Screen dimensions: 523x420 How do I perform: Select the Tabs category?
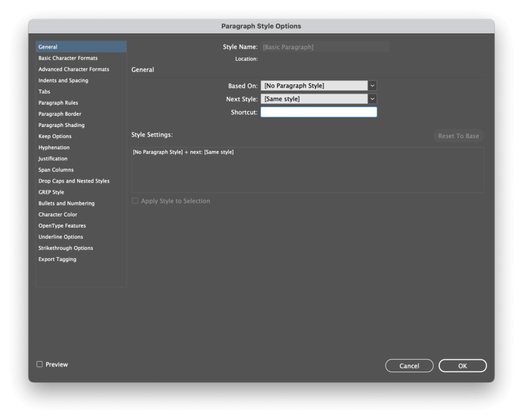tap(44, 91)
